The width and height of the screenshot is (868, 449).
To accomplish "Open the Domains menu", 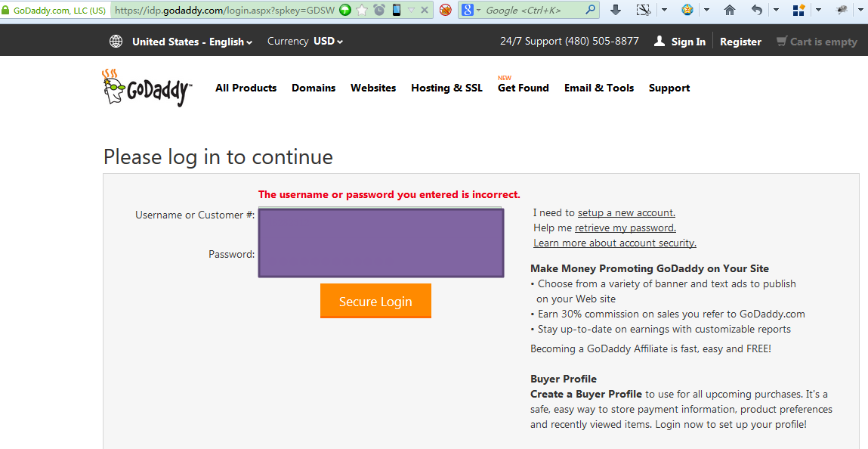I will click(314, 88).
